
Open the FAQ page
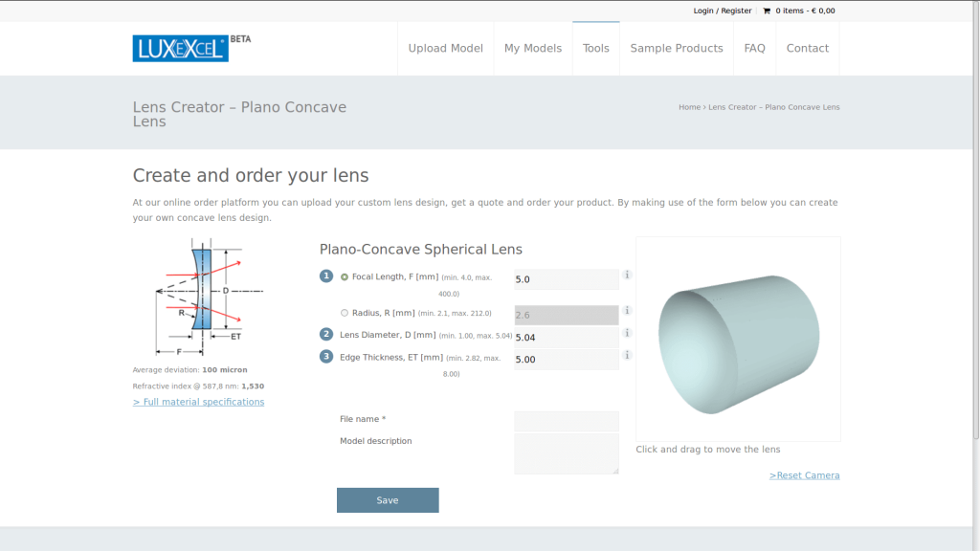click(754, 48)
